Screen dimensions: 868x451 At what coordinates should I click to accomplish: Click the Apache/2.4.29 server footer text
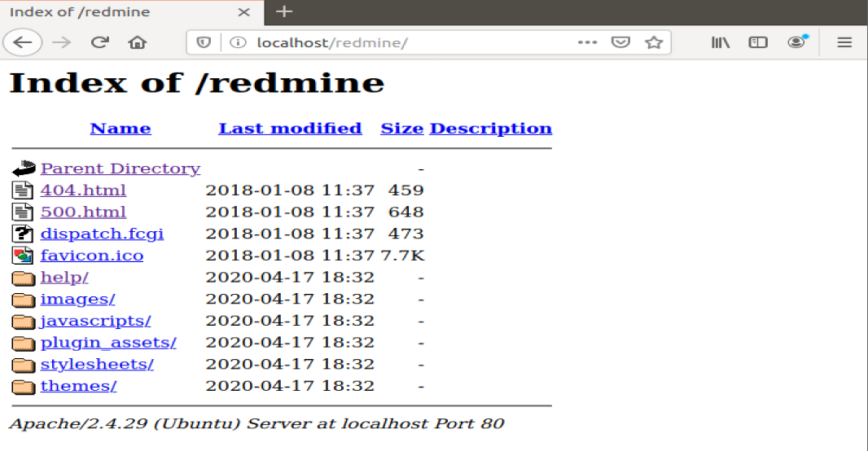tap(256, 424)
